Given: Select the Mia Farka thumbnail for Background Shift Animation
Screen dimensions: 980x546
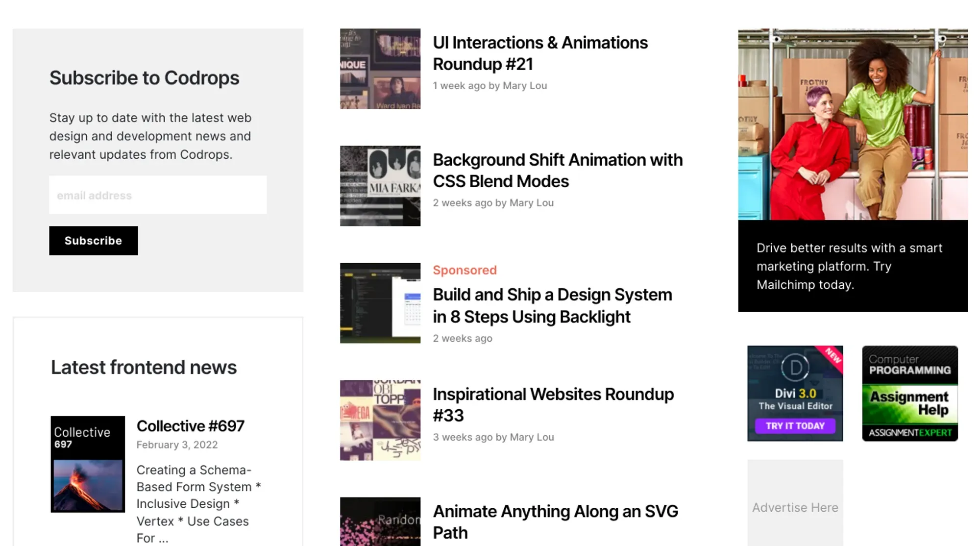Looking at the screenshot, I should tap(380, 186).
